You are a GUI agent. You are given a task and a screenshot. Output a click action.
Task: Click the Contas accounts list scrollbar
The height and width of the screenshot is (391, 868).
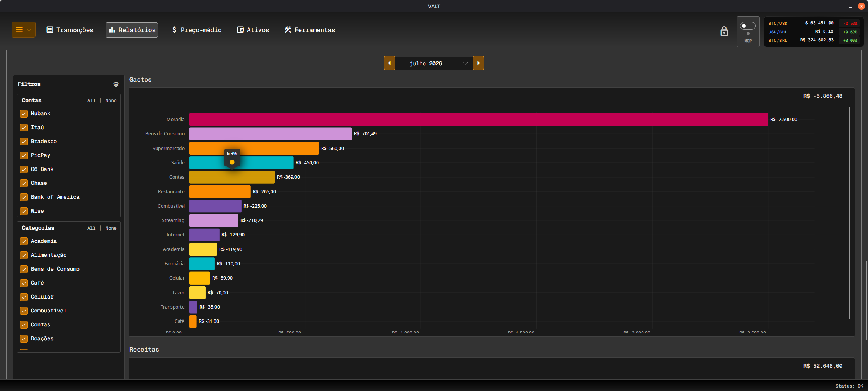(117, 144)
